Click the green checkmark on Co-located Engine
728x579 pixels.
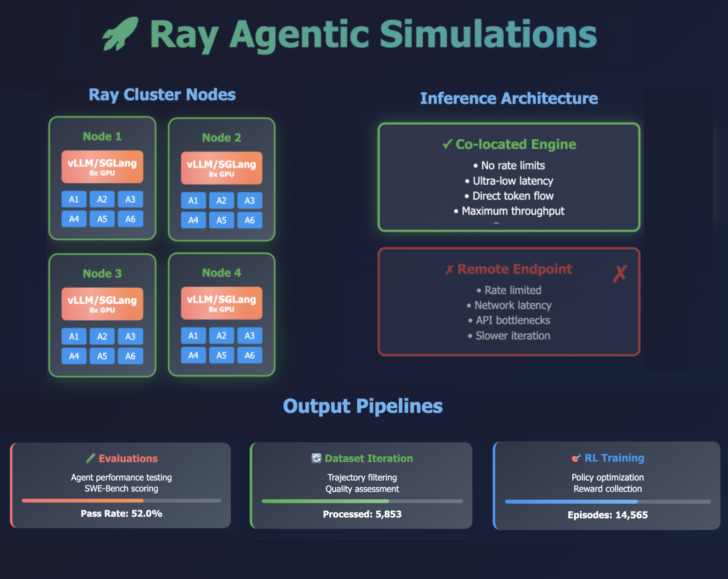pyautogui.click(x=448, y=144)
